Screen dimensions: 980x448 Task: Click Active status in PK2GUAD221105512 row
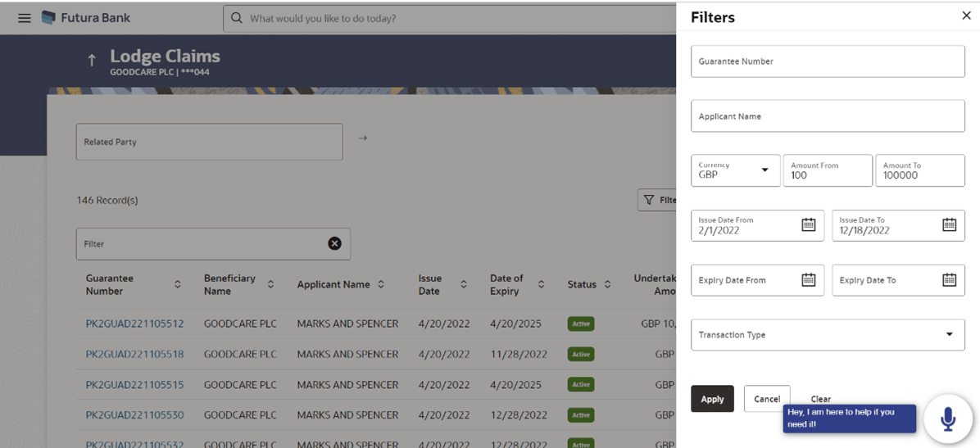click(581, 324)
